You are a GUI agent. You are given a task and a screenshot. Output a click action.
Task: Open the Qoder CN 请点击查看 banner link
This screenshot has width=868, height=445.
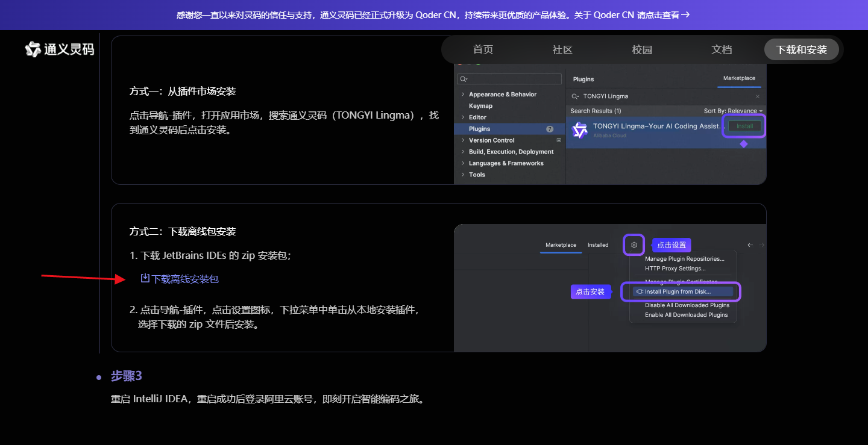click(632, 14)
